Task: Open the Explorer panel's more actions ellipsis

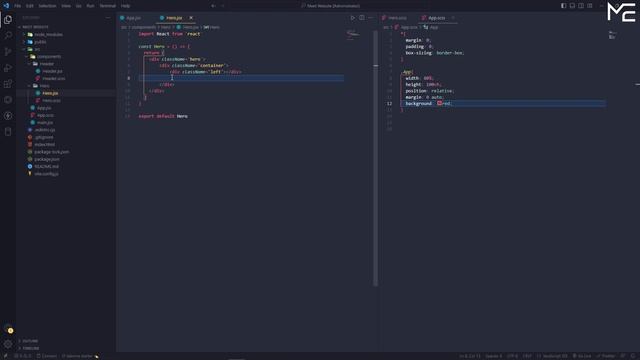Action: point(108,18)
